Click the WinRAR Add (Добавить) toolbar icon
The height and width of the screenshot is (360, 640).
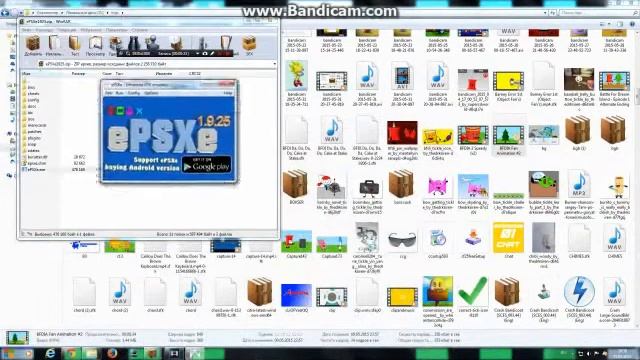point(33,45)
